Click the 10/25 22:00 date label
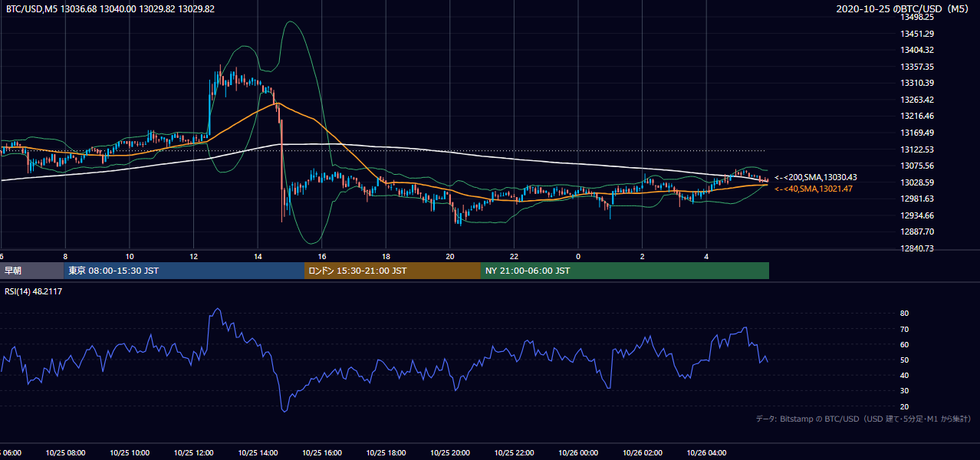 click(x=515, y=453)
